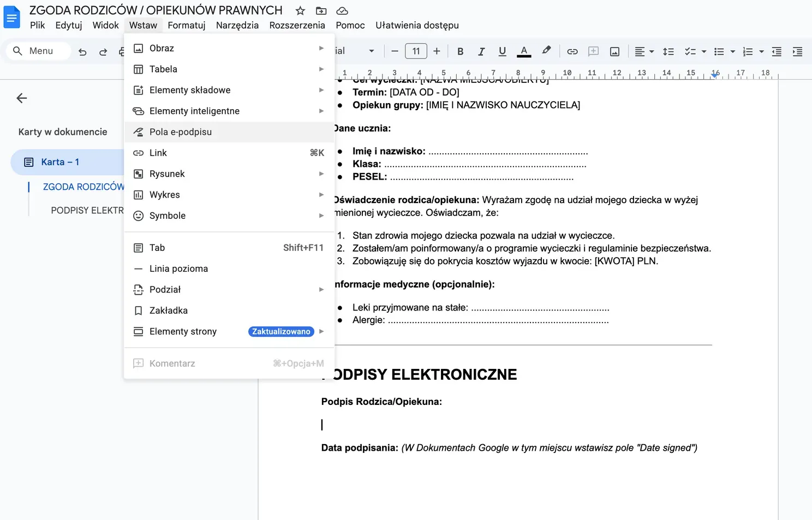Expand the Podział submenu
This screenshot has width=812, height=520.
[x=229, y=289]
